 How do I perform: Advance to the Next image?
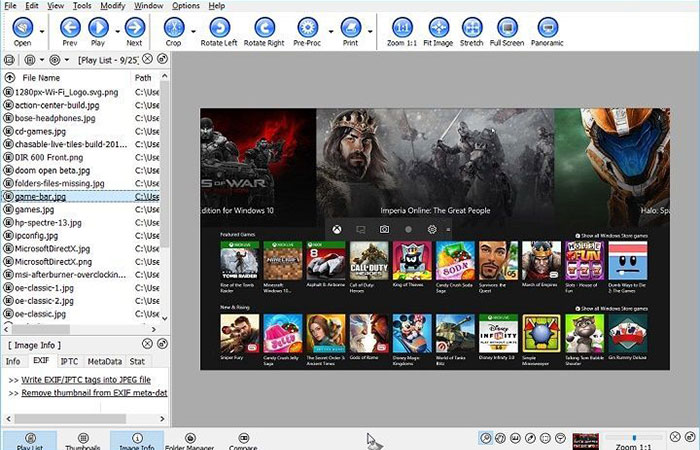click(134, 28)
